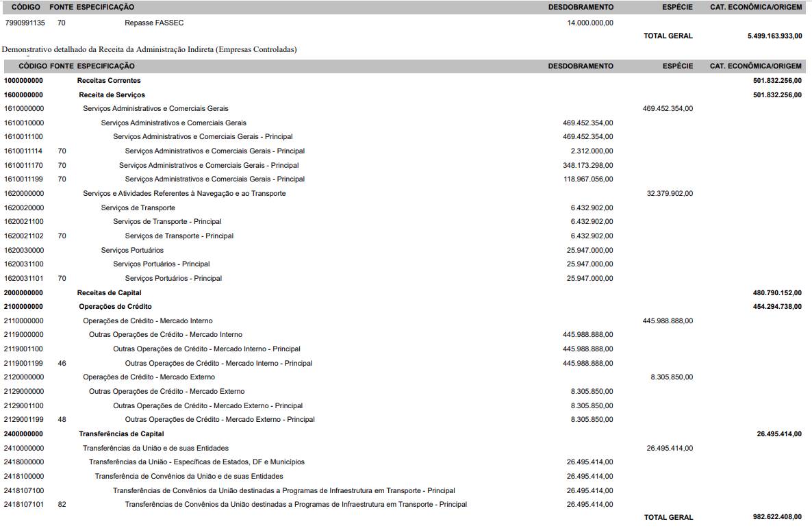The width and height of the screenshot is (812, 528).
Task: Select the Espécie value 469.452.354,00
Action: click(668, 108)
